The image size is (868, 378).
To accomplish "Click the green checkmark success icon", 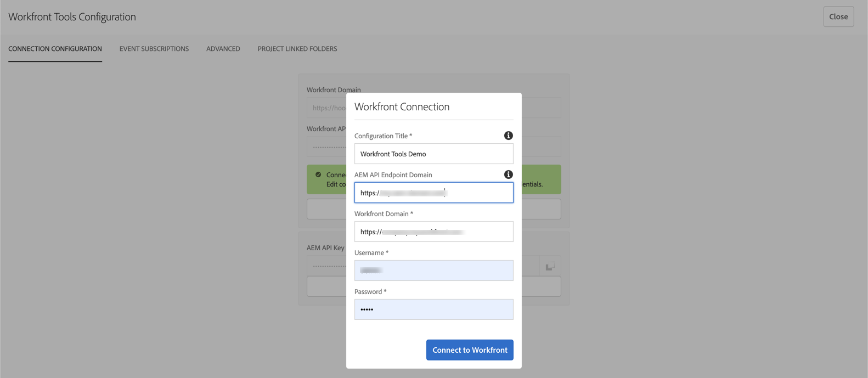I will pos(318,174).
